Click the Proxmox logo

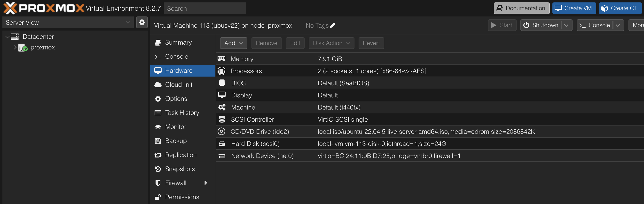[x=44, y=8]
